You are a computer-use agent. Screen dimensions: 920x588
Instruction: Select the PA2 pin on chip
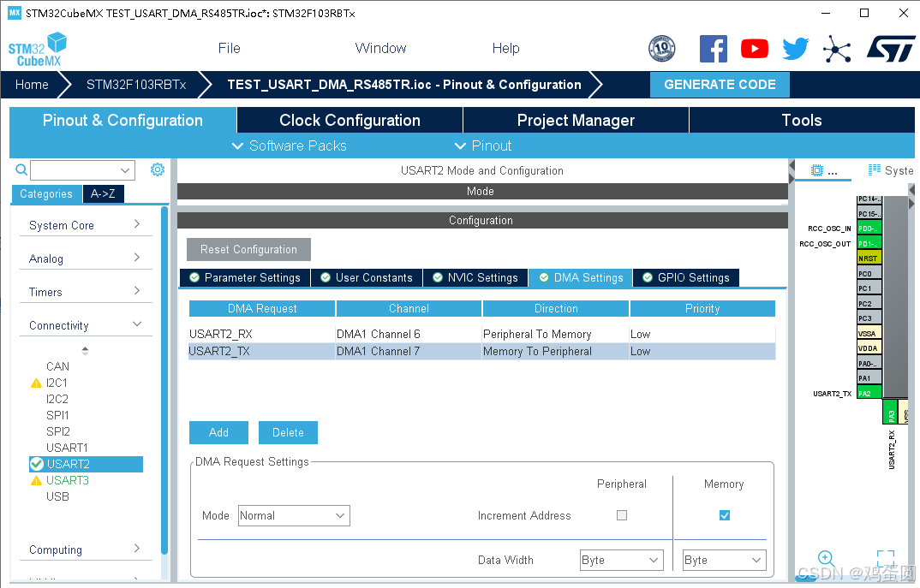coord(869,393)
